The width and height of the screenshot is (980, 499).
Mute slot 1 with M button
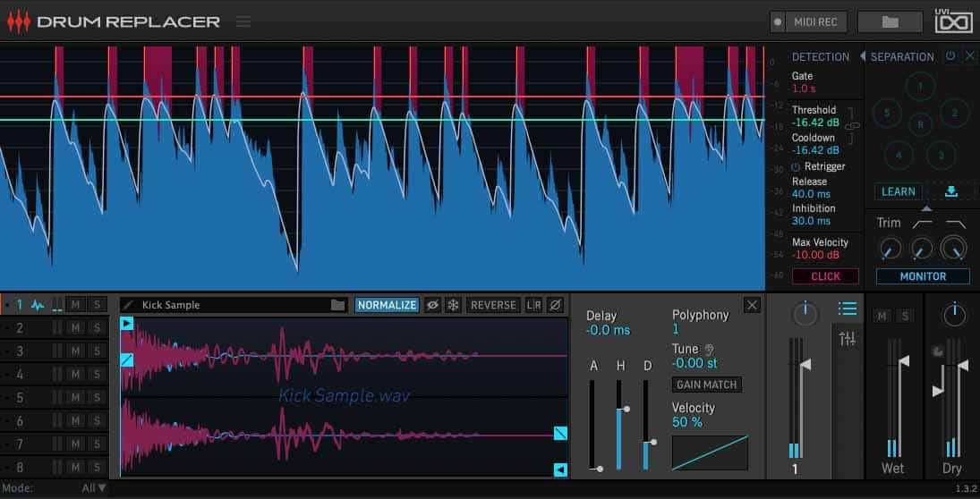point(75,305)
